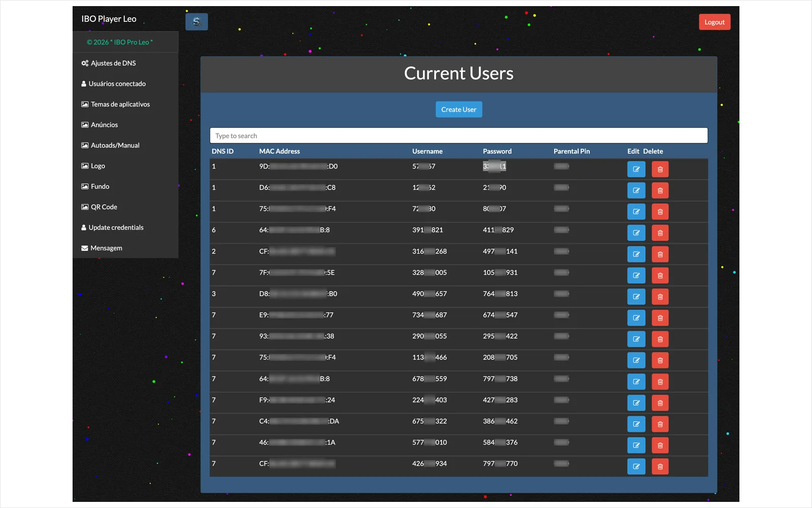Delete the user with MAC starting 46:
This screenshot has width=812, height=508.
(660, 445)
